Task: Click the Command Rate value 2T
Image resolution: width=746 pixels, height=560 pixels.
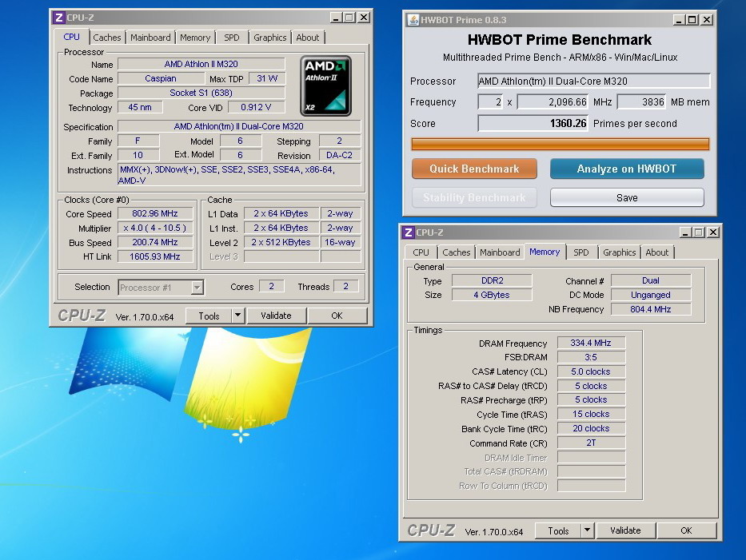Action: pyautogui.click(x=591, y=443)
